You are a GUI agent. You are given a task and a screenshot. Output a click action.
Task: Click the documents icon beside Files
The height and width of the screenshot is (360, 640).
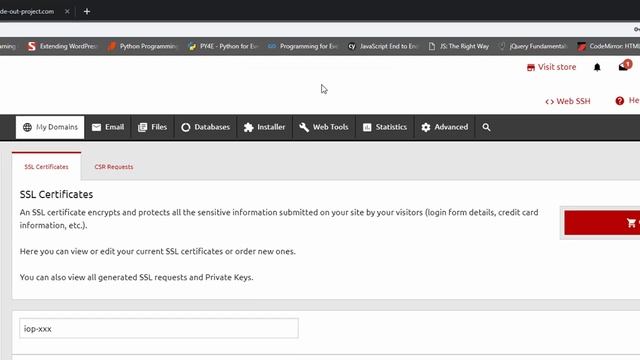point(142,127)
